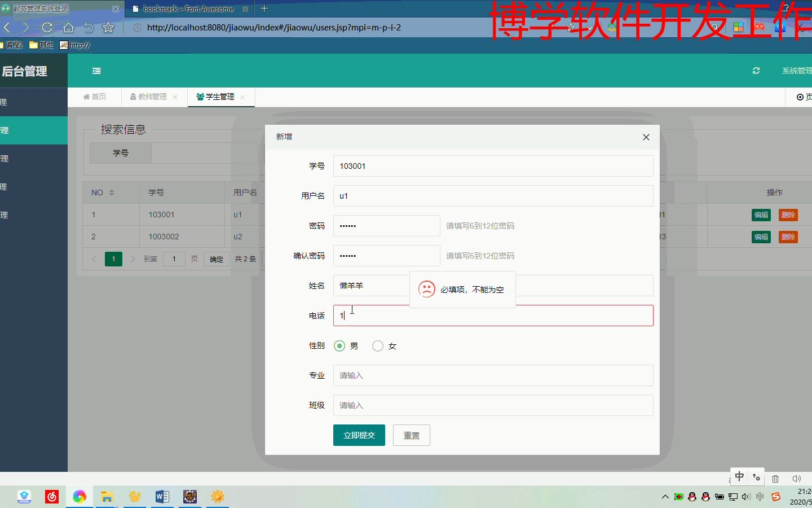Open QQ from the system tray penguin icon
Viewport: 812px width, 508px height.
point(692,497)
